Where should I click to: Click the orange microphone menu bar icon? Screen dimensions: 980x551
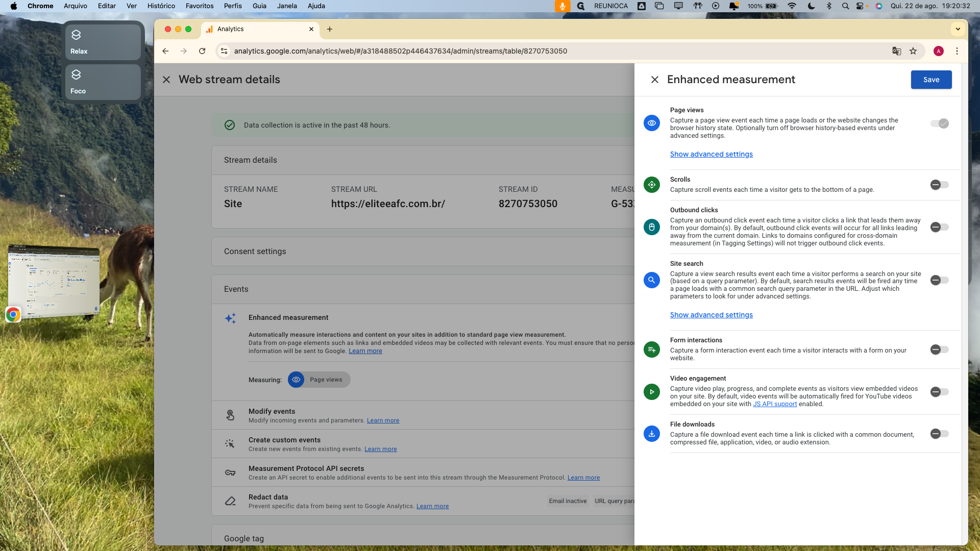[562, 6]
